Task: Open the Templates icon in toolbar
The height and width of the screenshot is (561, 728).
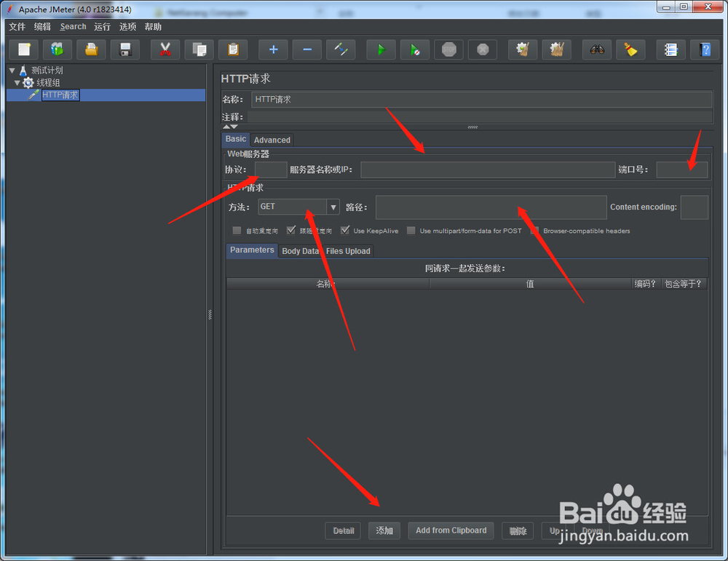Action: click(57, 49)
